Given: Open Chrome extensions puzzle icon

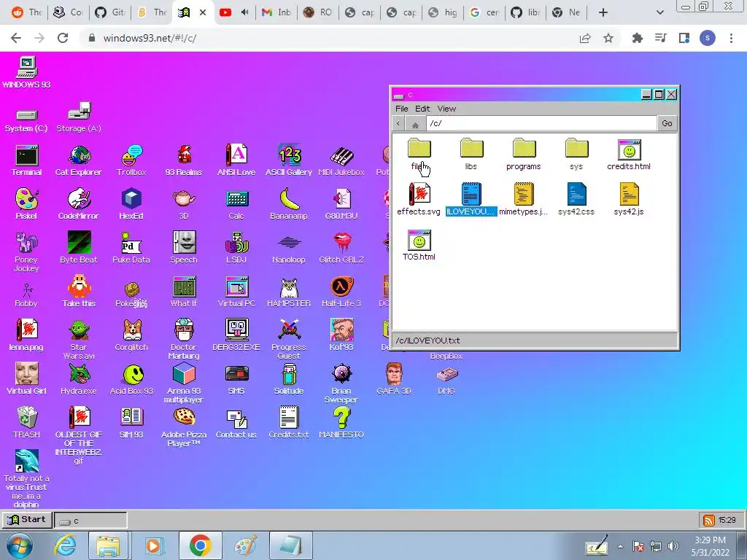Looking at the screenshot, I should (x=638, y=38).
